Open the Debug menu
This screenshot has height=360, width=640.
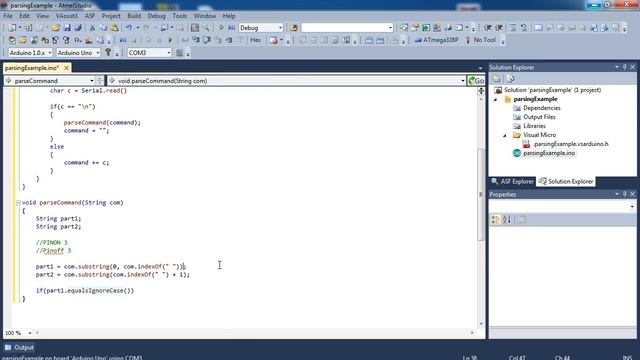coord(156,16)
